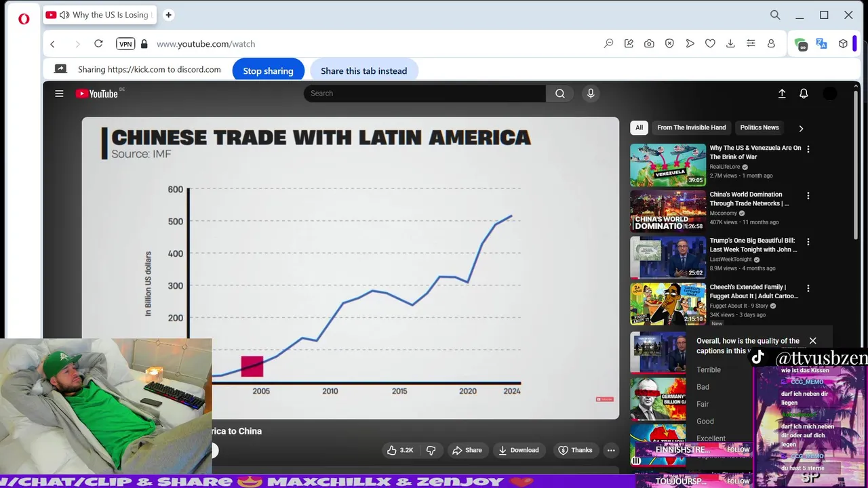Viewport: 868px width, 488px height.
Task: Click the Download button under video
Action: tap(518, 450)
